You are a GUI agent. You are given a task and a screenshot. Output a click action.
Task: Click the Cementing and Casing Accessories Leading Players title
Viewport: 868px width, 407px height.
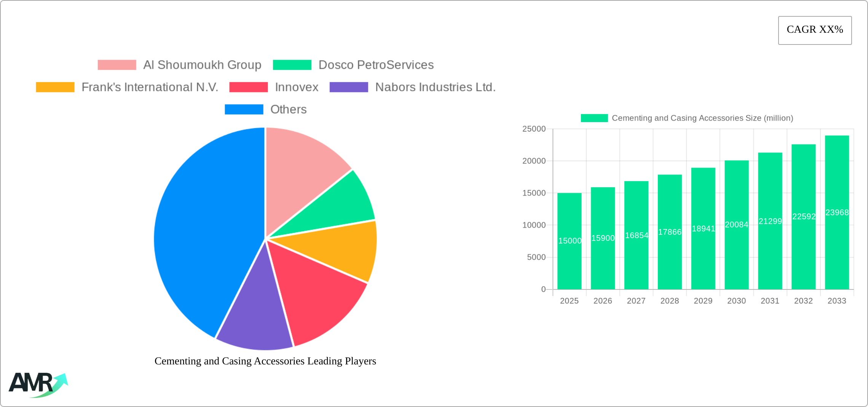pos(265,361)
